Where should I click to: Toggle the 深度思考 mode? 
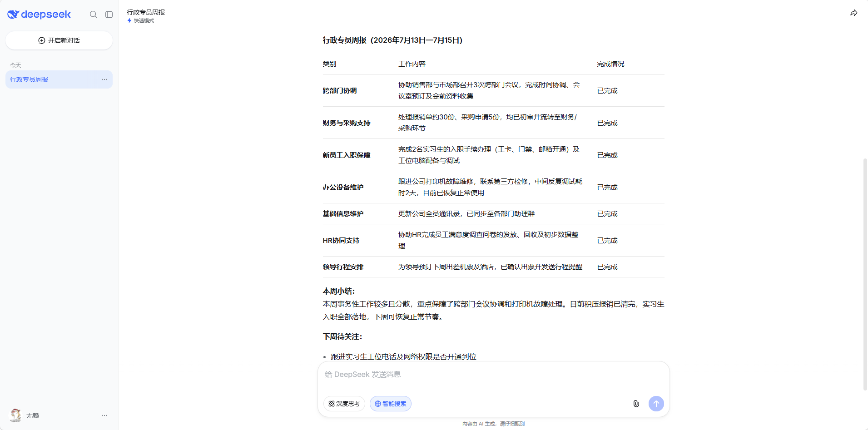[344, 404]
